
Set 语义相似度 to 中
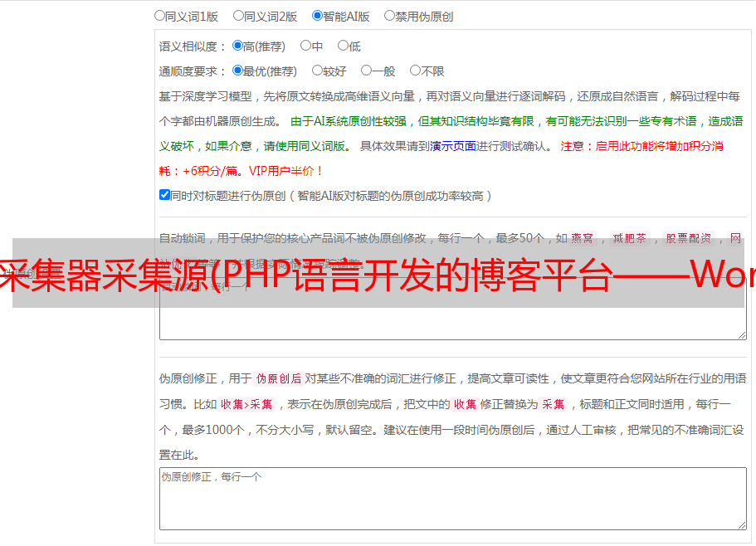[305, 46]
